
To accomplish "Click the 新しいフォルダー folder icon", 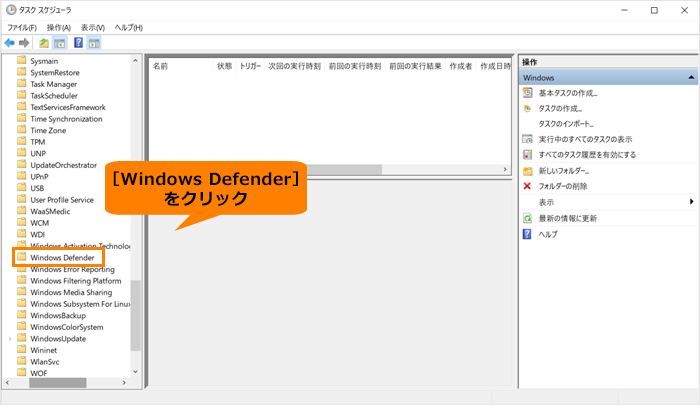I will 528,171.
